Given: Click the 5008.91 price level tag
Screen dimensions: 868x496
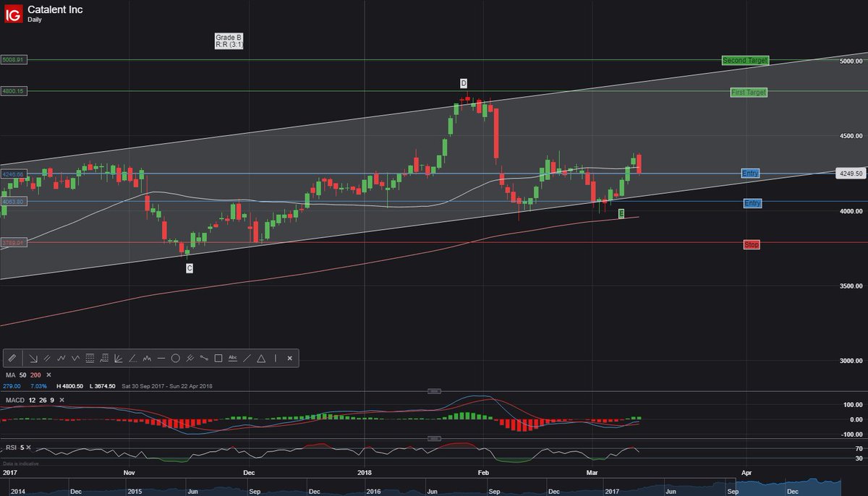Looking at the screenshot, I should click(x=14, y=60).
